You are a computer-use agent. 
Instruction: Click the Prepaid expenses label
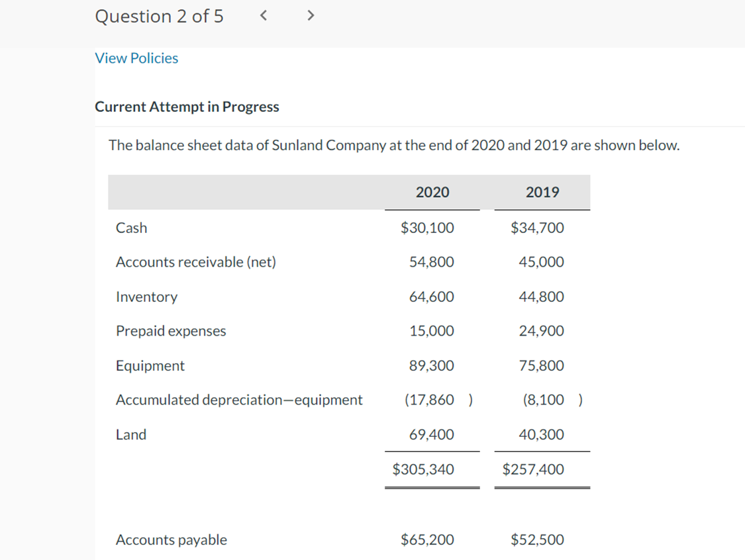(170, 331)
